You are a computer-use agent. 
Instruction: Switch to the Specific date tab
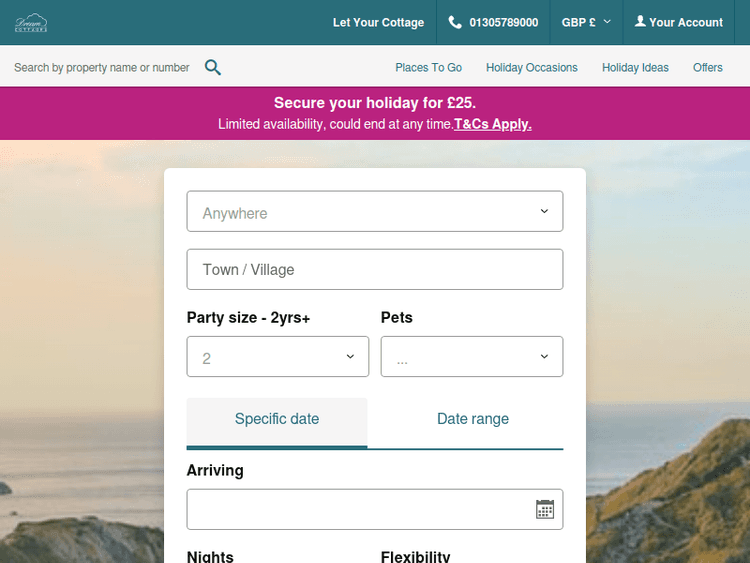coord(277,420)
